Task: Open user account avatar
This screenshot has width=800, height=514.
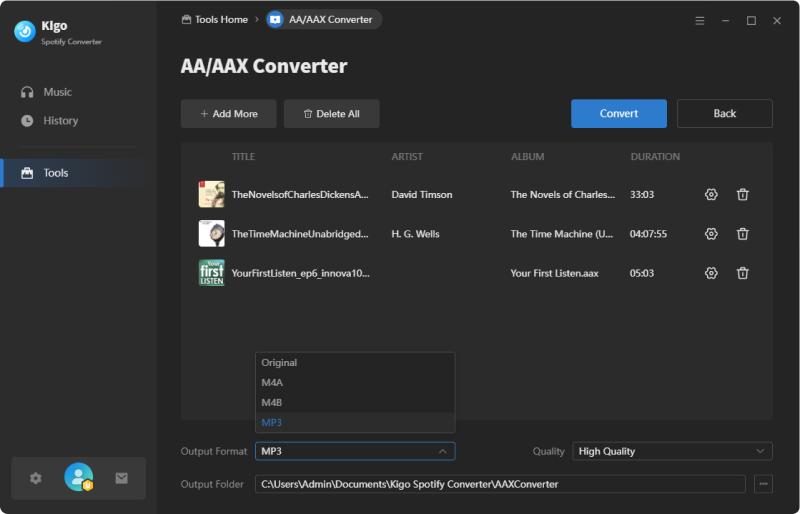Action: 79,477
